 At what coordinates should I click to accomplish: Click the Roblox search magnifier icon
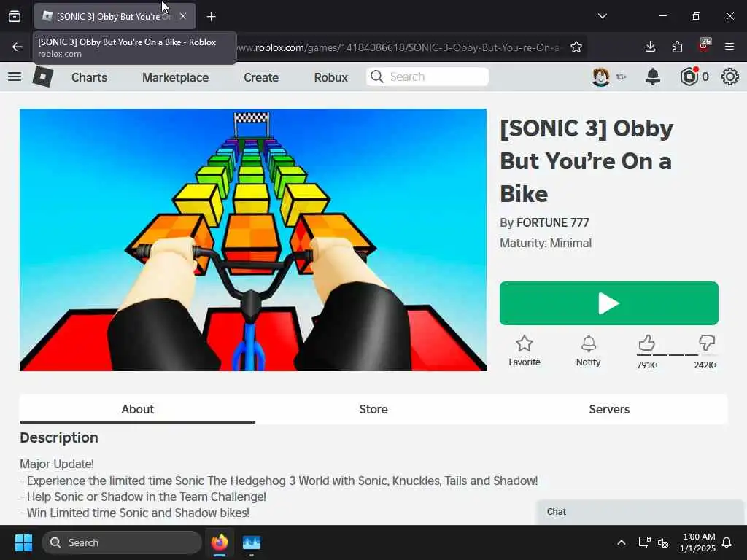pyautogui.click(x=377, y=77)
